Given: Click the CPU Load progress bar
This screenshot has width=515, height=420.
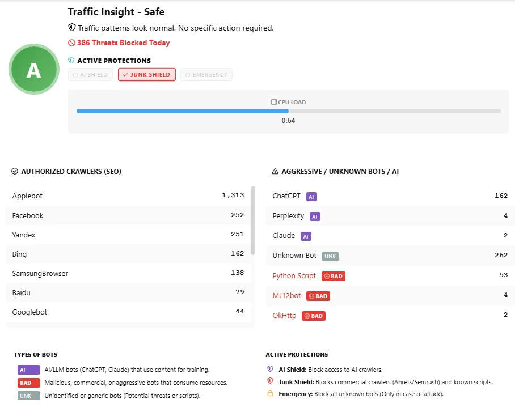Looking at the screenshot, I should pyautogui.click(x=288, y=111).
